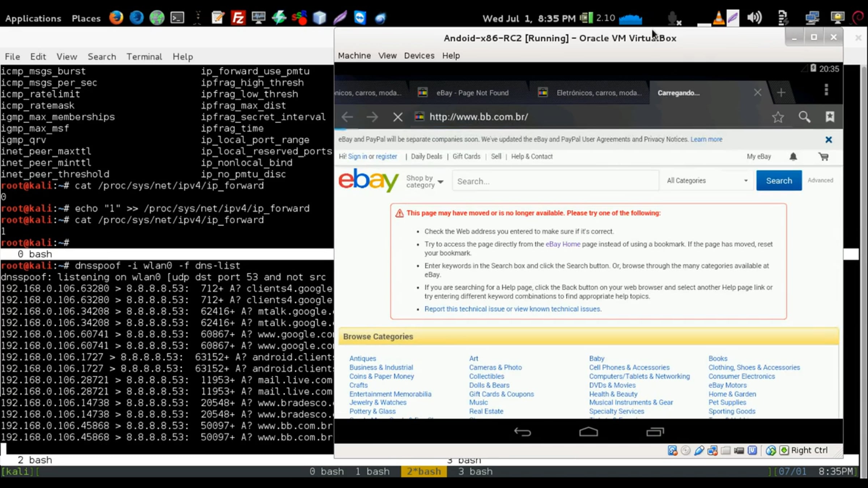Open the My eBay link
The height and width of the screenshot is (488, 868).
tap(759, 157)
